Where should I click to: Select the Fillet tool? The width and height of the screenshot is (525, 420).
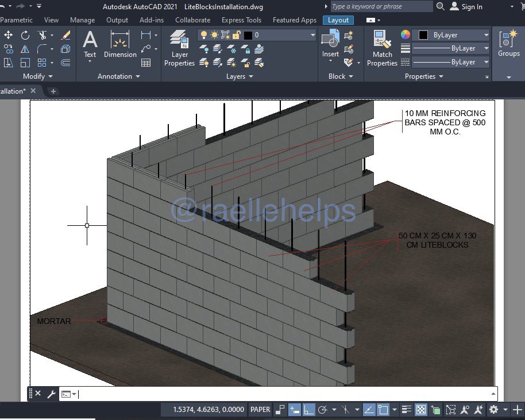pos(42,49)
